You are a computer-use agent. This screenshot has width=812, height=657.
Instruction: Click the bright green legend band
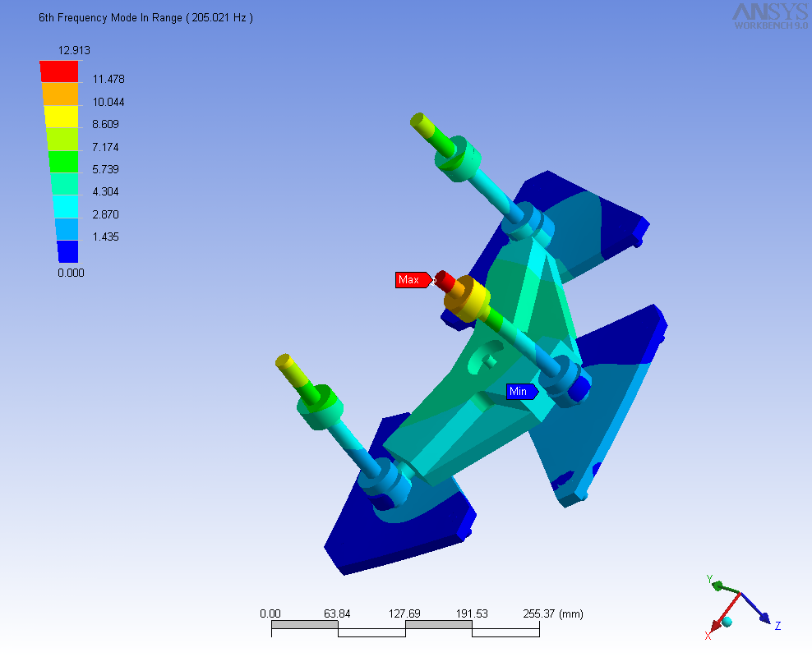pyautogui.click(x=64, y=162)
